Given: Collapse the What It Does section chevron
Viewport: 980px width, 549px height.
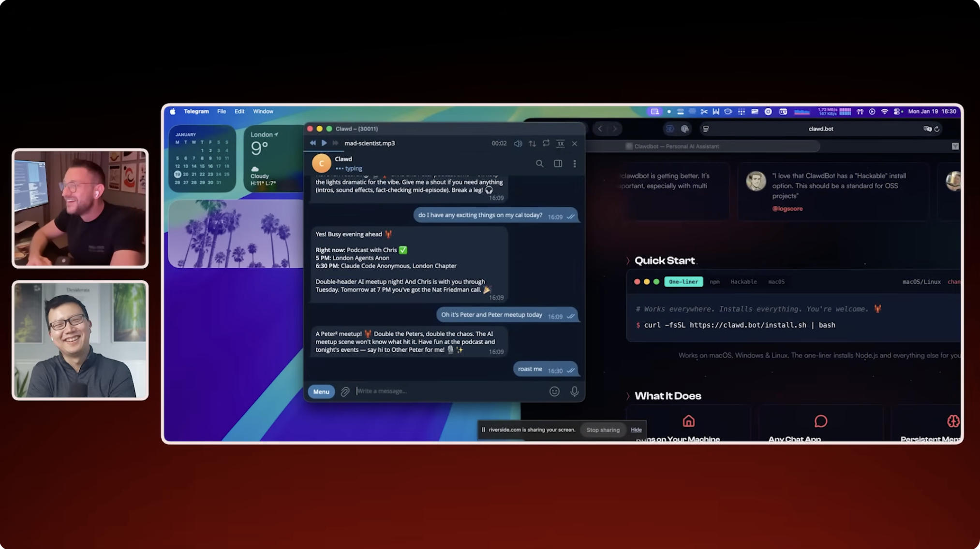Looking at the screenshot, I should pos(628,396).
